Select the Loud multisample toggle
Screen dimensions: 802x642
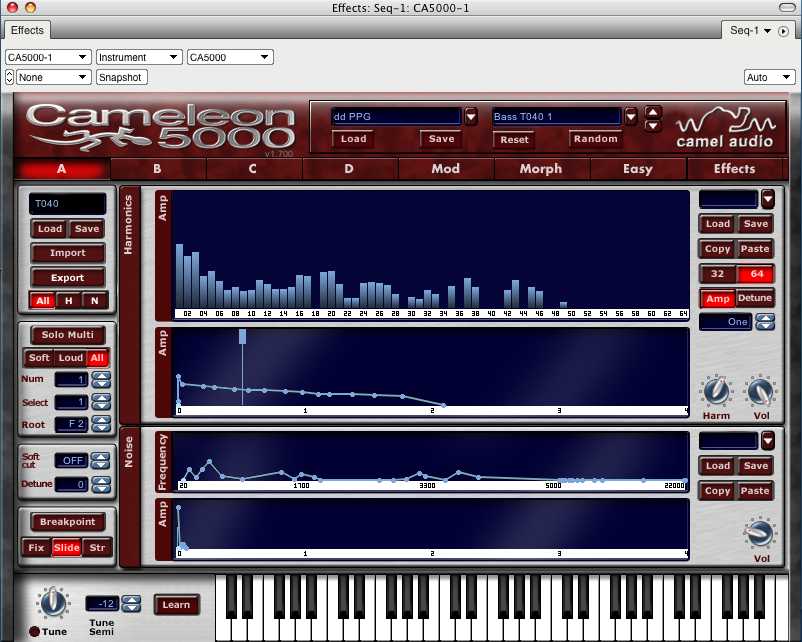71,358
